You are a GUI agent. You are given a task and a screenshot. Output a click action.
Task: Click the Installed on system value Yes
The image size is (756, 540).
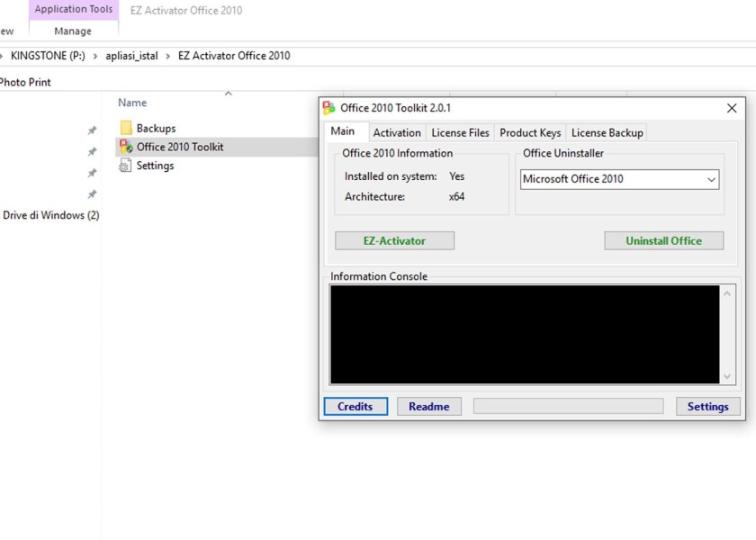[x=456, y=176]
